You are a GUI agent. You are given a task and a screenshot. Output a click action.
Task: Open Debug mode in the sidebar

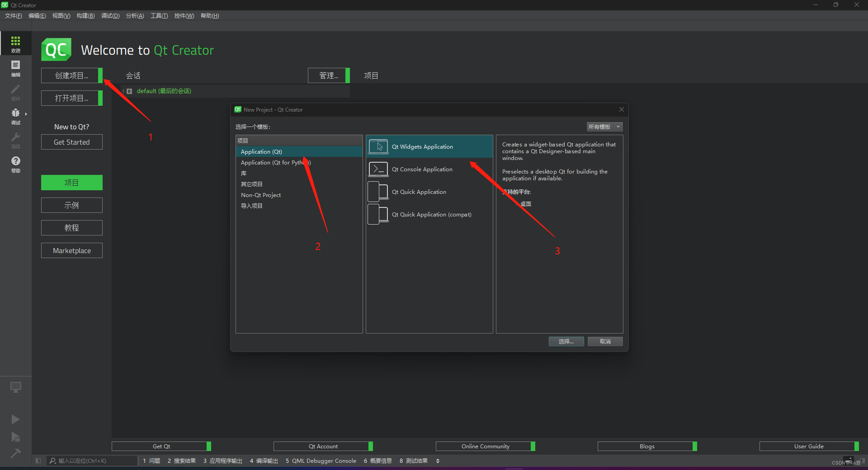pyautogui.click(x=15, y=116)
